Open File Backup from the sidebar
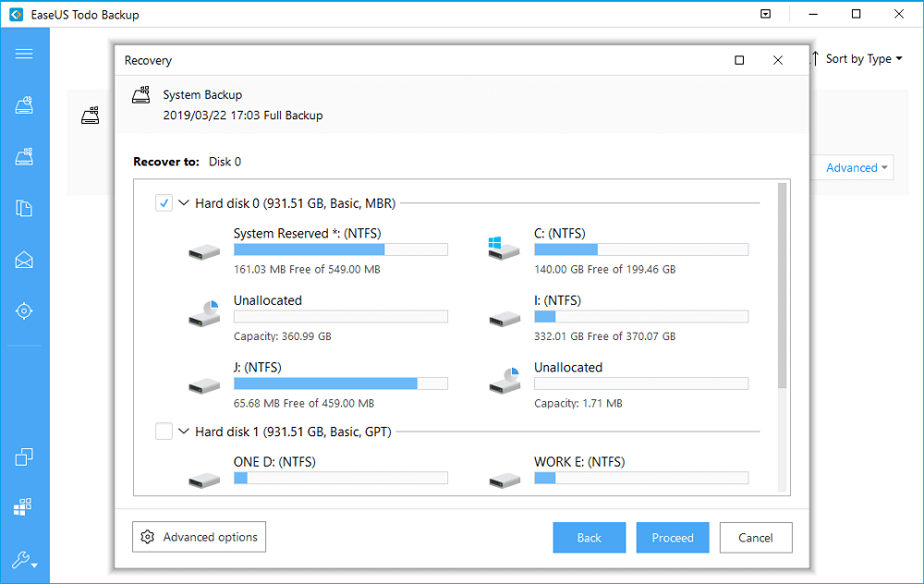The height and width of the screenshot is (584, 924). pyautogui.click(x=24, y=208)
